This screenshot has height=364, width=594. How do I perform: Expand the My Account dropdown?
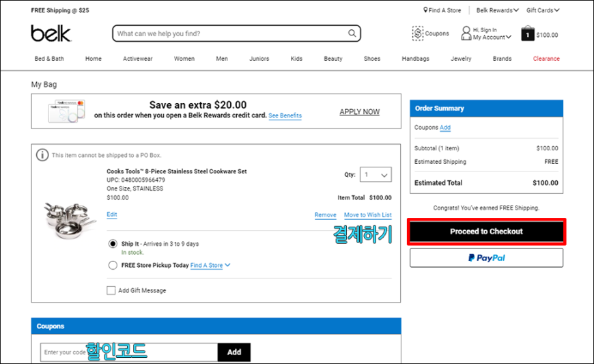click(492, 37)
